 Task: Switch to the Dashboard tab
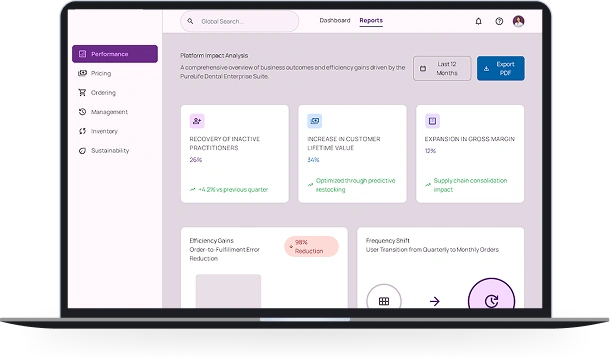[335, 20]
